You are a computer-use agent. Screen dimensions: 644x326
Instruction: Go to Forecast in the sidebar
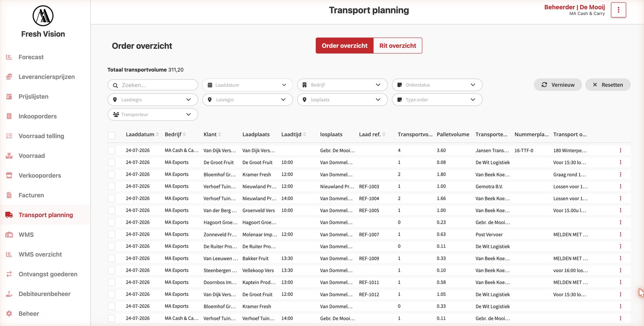[x=31, y=57]
